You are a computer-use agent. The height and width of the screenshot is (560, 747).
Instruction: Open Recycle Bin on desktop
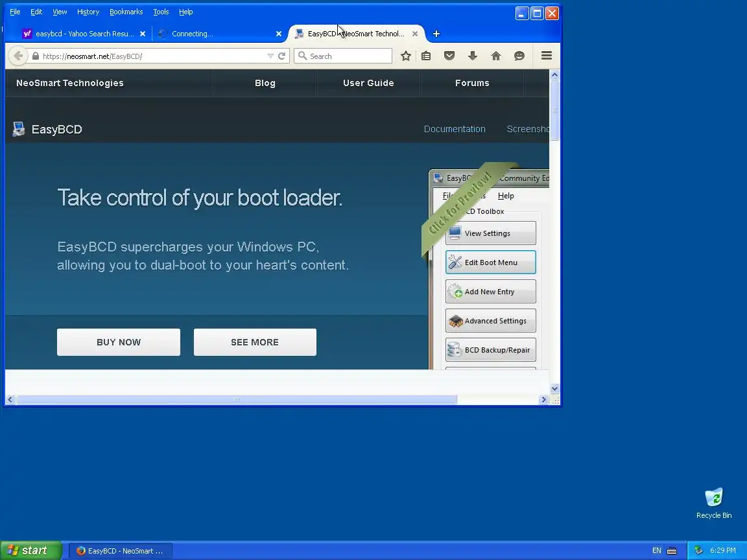pos(714,503)
